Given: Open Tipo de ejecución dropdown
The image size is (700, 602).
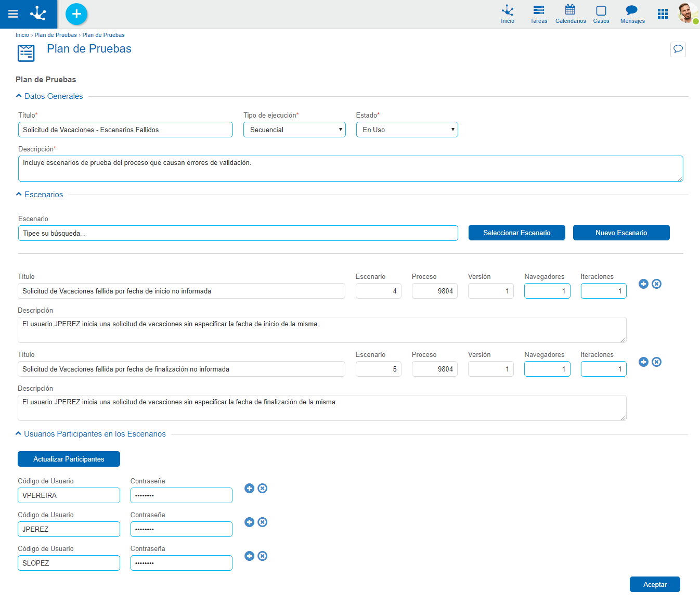Looking at the screenshot, I should point(294,130).
